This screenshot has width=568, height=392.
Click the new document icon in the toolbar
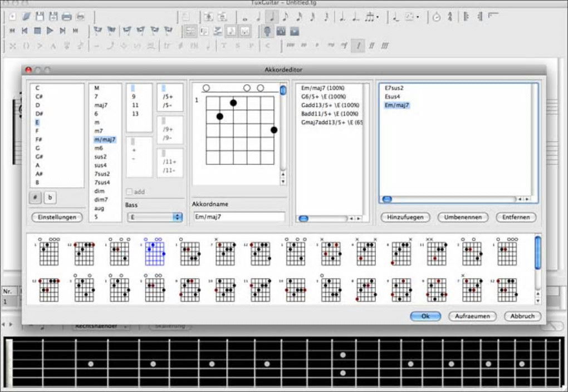coord(13,17)
